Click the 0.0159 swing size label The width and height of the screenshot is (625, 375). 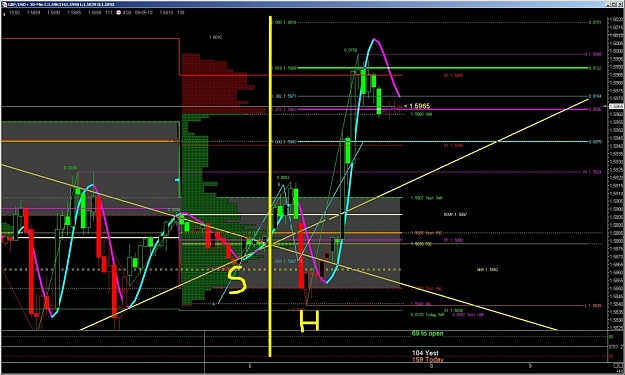(350, 51)
